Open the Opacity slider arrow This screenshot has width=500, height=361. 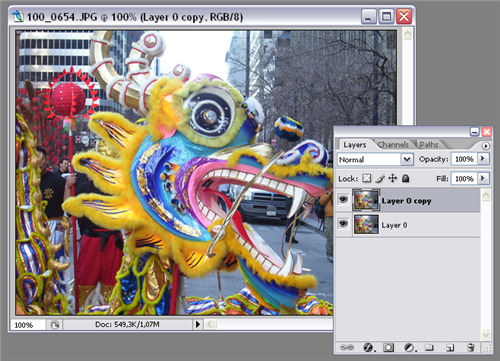point(483,158)
